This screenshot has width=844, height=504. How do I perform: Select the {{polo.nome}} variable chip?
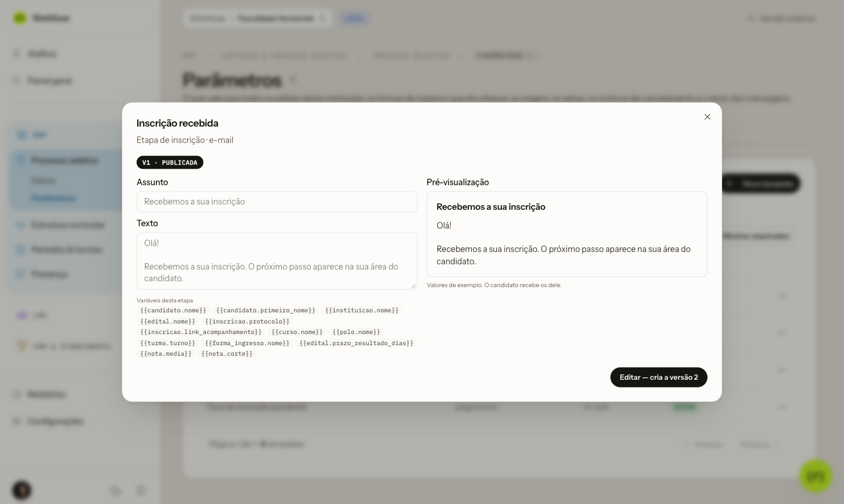pyautogui.click(x=356, y=332)
